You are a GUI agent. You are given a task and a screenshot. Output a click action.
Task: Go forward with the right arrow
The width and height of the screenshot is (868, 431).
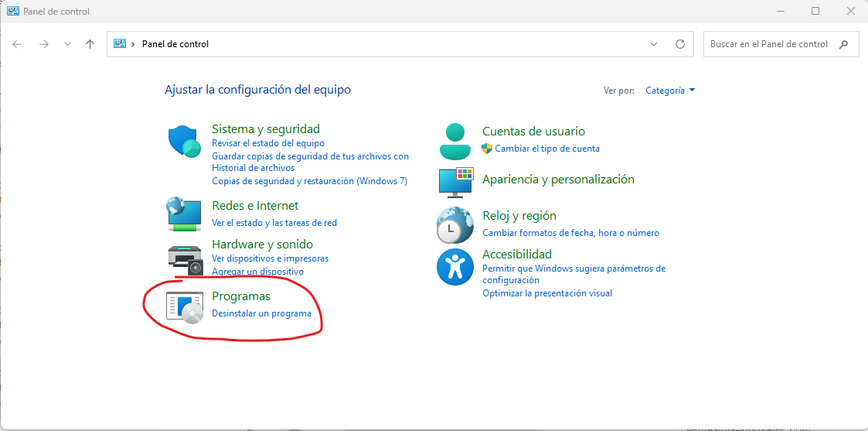(x=44, y=44)
